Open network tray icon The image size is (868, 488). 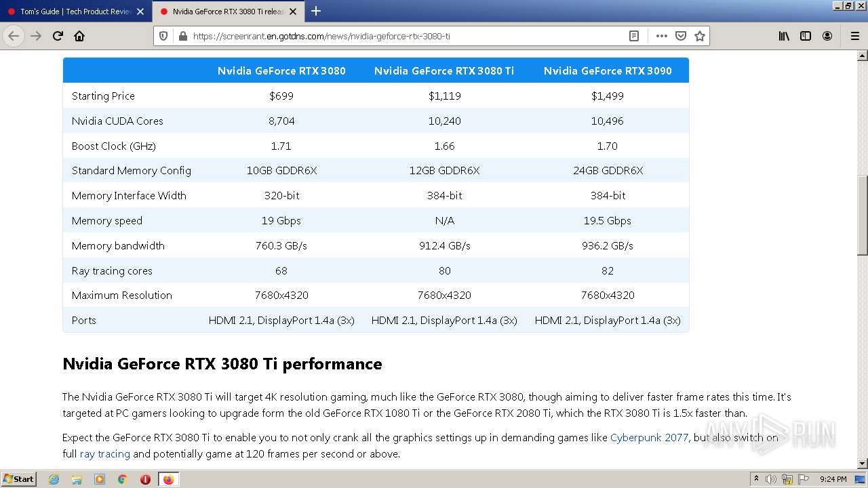[787, 479]
